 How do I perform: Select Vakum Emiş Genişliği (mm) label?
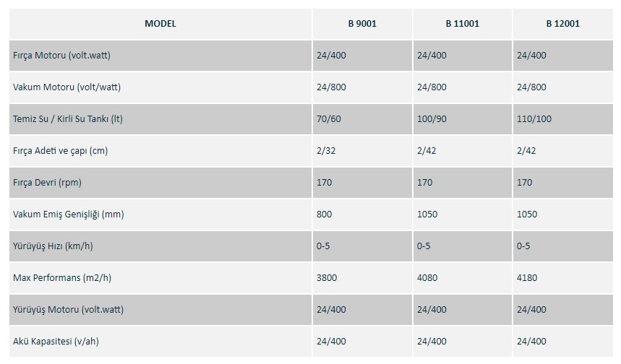click(69, 214)
